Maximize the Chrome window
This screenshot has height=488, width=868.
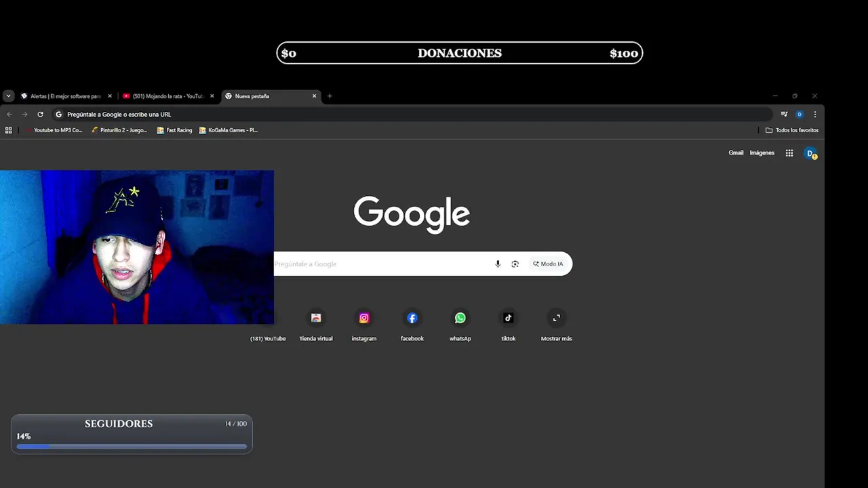[795, 96]
